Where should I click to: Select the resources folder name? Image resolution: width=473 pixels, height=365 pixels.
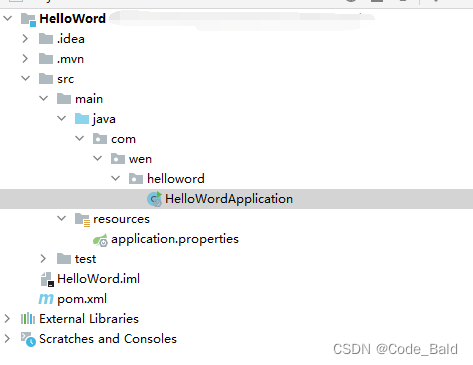(121, 219)
